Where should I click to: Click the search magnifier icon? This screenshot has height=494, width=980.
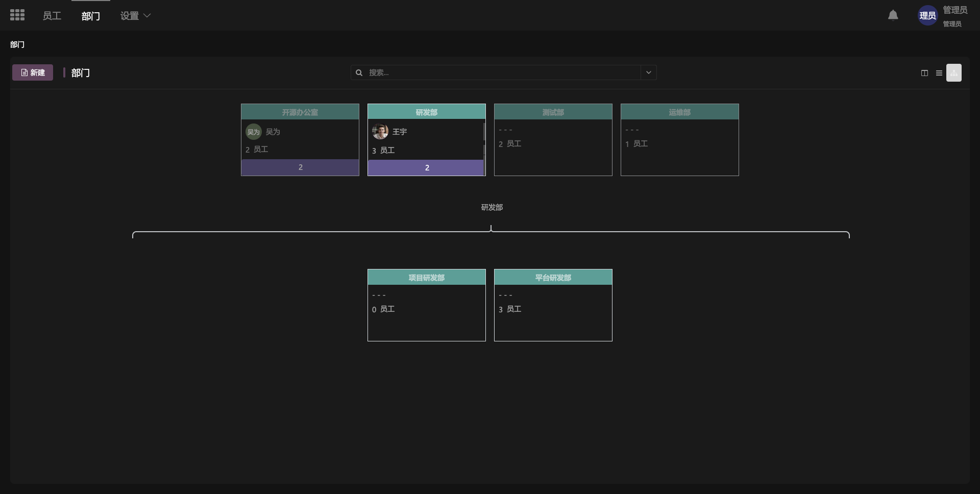(359, 73)
